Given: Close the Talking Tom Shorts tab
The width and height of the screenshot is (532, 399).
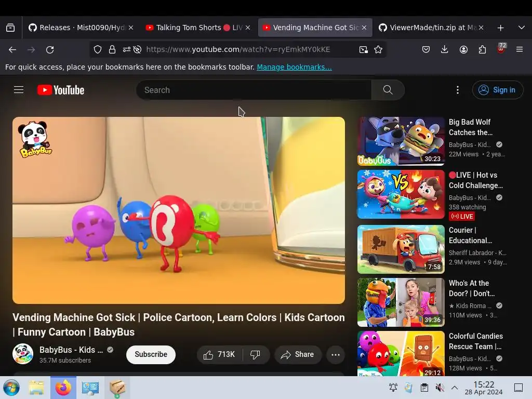Looking at the screenshot, I should [248, 28].
